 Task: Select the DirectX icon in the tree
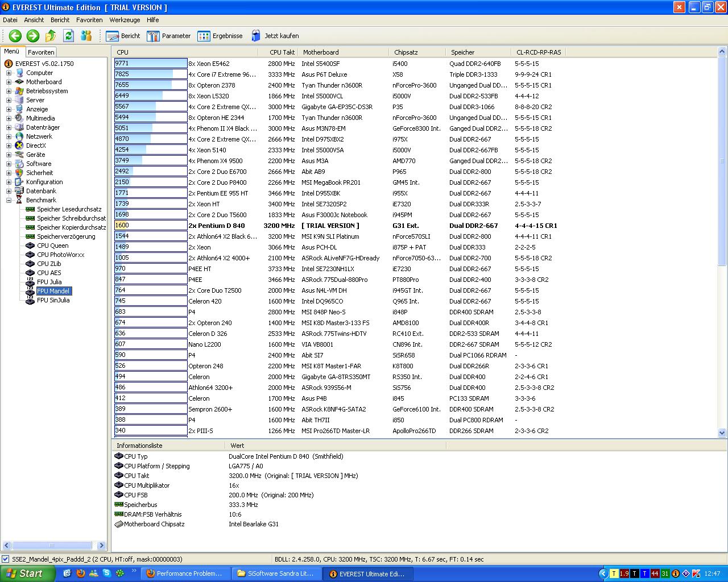click(x=19, y=145)
